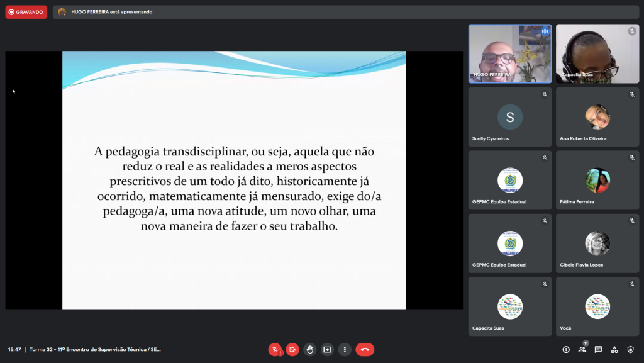Raise hand in the meeting
Screen dimensions: 644x363
pyautogui.click(x=309, y=349)
